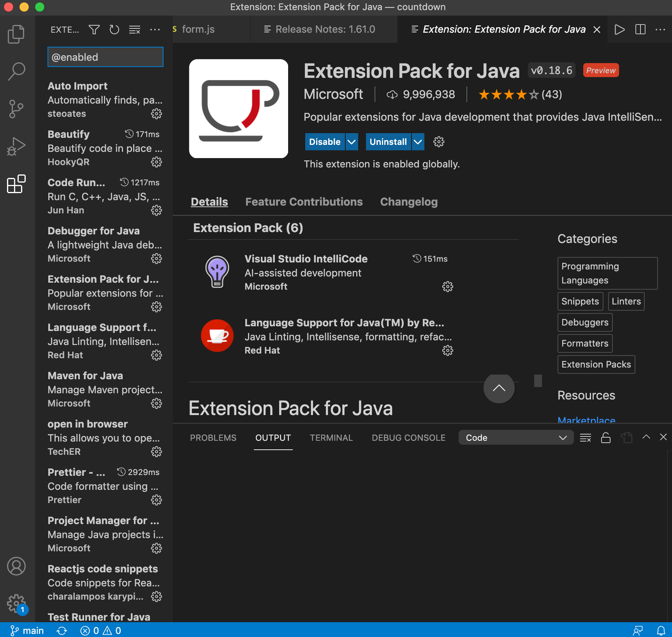Open the Manage gear with the update badge

coord(16,604)
